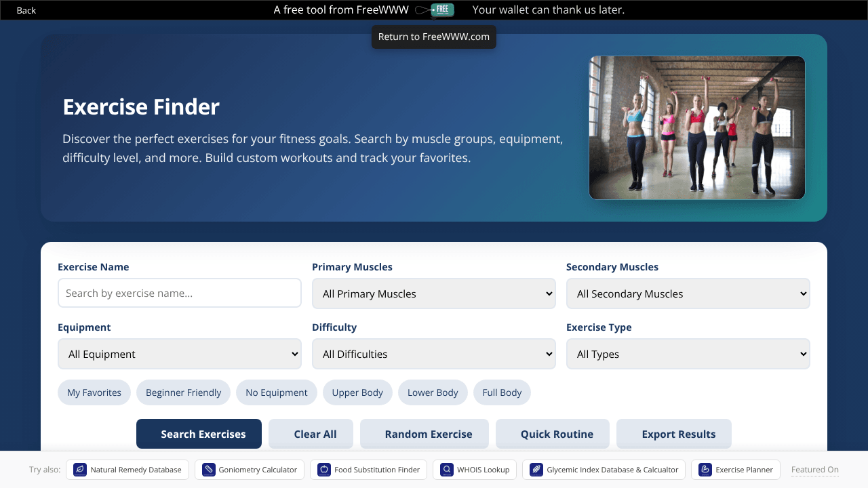Viewport: 868px width, 488px height.
Task: Click the Clear All button
Action: pyautogui.click(x=311, y=434)
